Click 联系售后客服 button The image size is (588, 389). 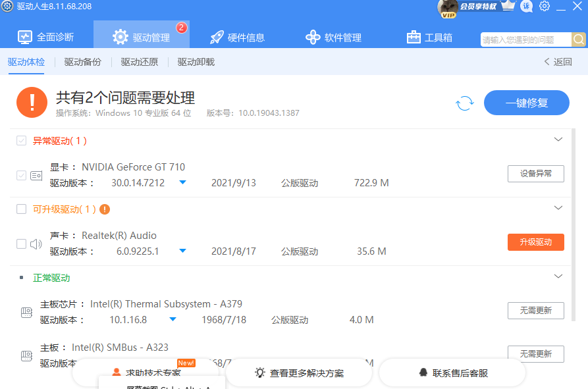tap(452, 373)
